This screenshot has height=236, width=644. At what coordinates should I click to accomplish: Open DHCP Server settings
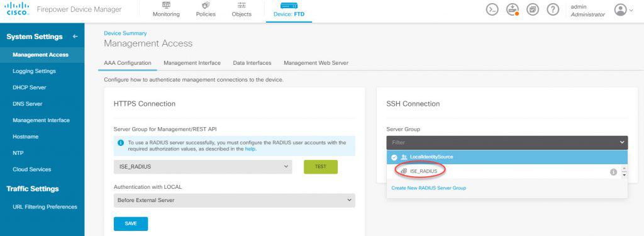coord(30,87)
